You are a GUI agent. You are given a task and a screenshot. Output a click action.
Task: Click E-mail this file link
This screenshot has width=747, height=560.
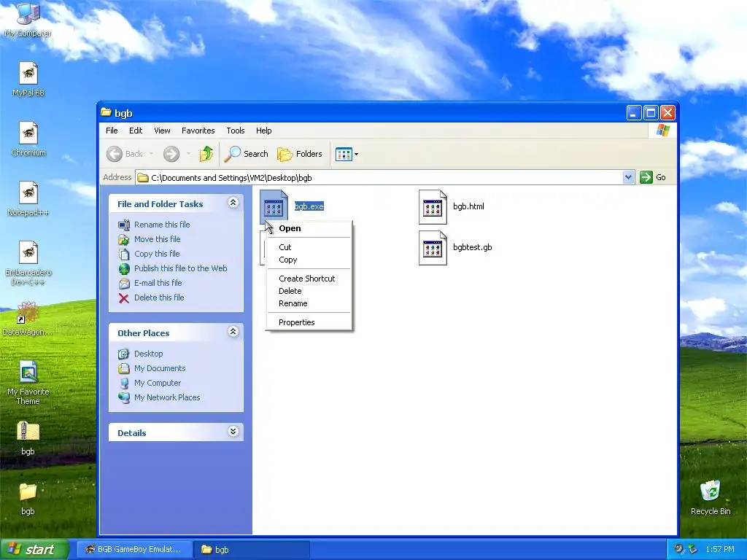click(158, 283)
